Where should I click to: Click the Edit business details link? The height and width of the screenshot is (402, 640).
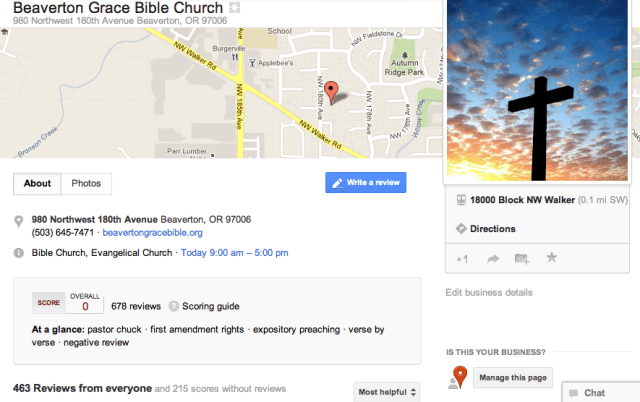(489, 292)
